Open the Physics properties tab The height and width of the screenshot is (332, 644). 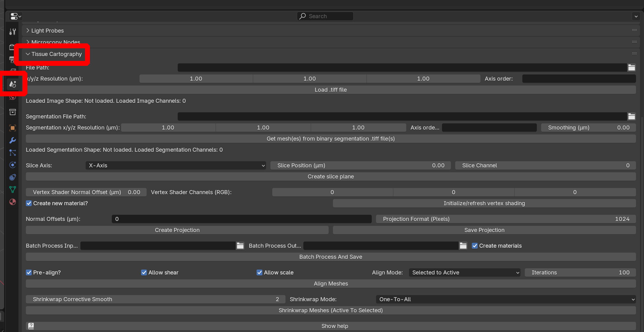13,165
